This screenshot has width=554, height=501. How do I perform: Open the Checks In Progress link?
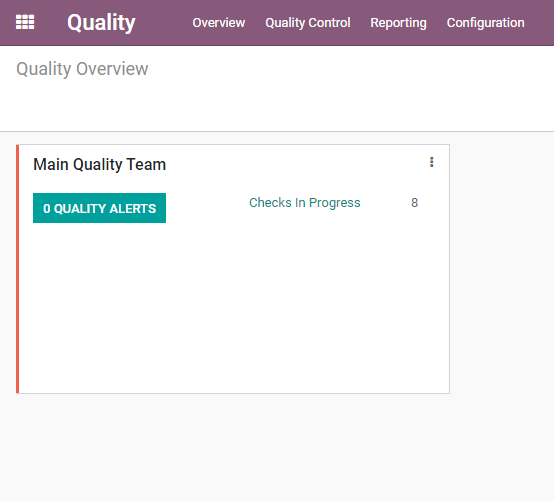305,203
